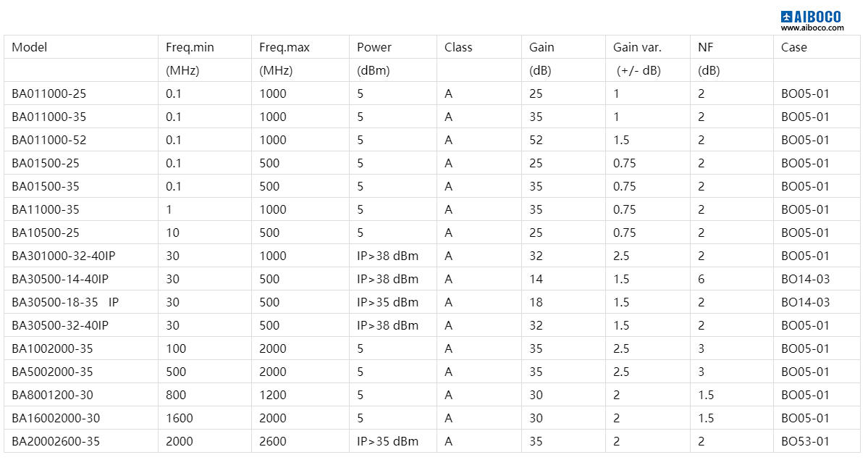Click the Power column header
868x460 pixels.
click(x=374, y=47)
